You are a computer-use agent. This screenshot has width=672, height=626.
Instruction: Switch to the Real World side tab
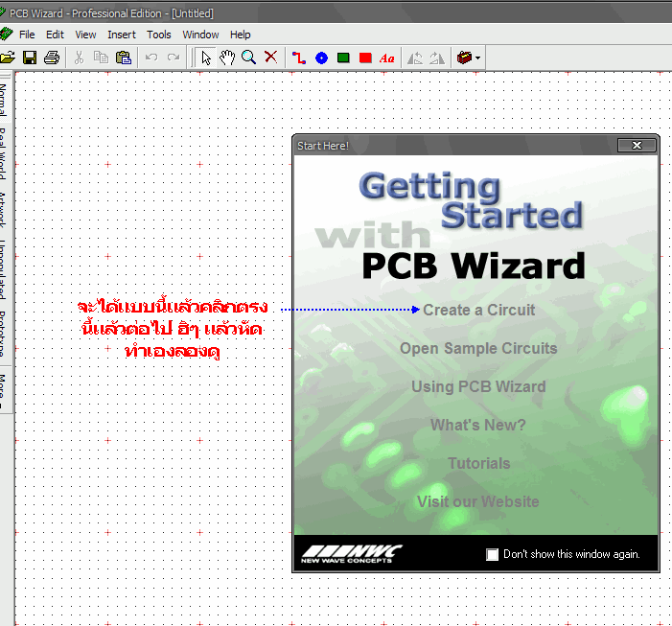pos(4,153)
